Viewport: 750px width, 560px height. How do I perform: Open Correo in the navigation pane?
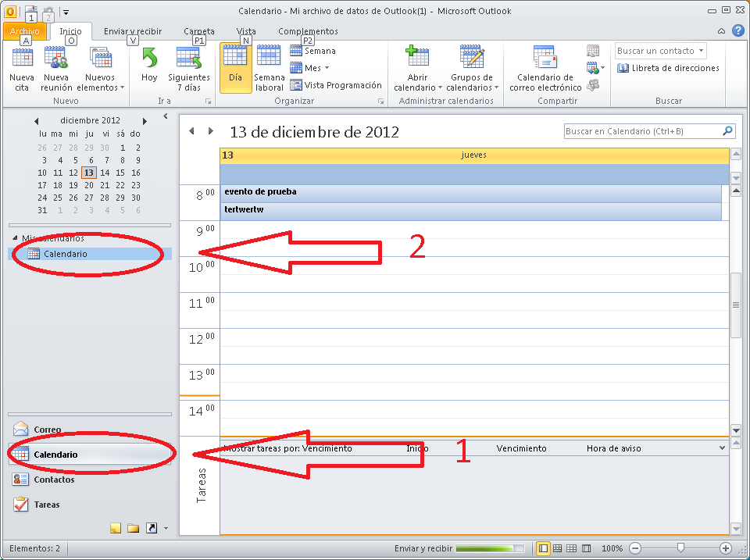(x=90, y=430)
